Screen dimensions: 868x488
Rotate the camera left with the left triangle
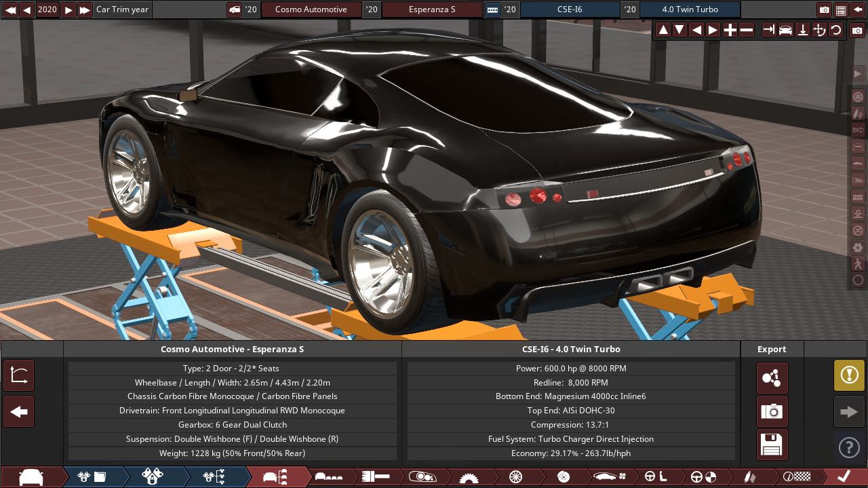696,30
